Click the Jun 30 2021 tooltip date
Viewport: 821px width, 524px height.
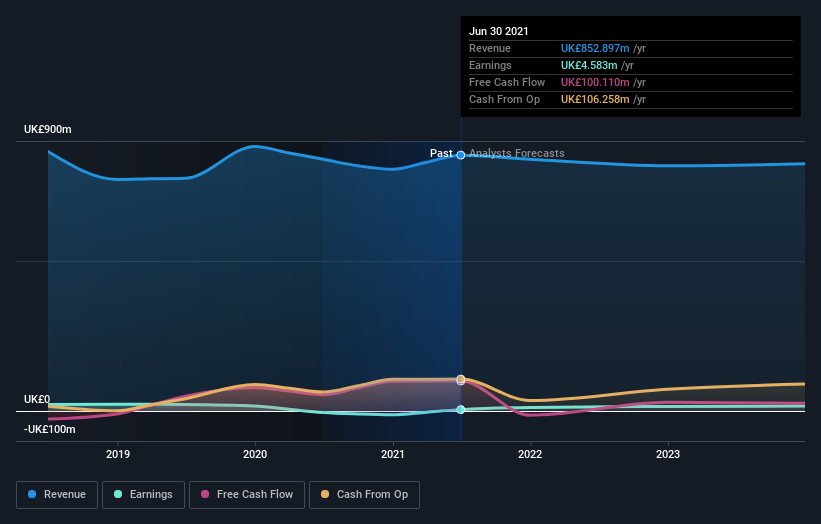tap(498, 31)
